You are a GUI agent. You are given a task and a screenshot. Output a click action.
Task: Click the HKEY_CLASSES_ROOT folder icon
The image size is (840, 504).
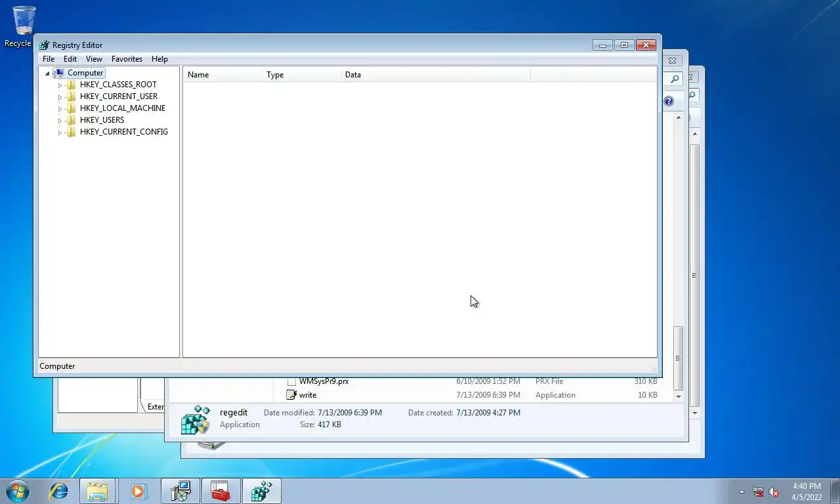(x=71, y=85)
